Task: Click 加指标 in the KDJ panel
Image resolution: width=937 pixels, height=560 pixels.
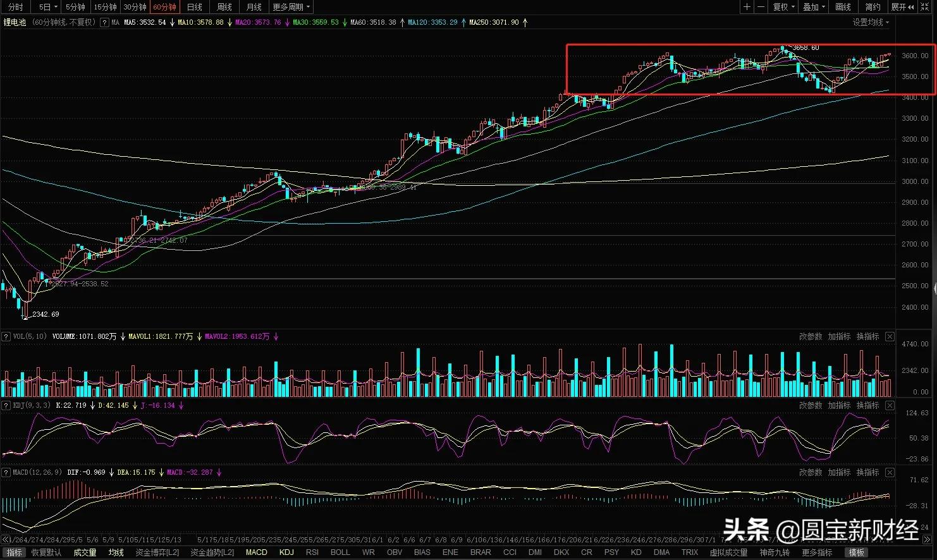Action: click(x=839, y=405)
